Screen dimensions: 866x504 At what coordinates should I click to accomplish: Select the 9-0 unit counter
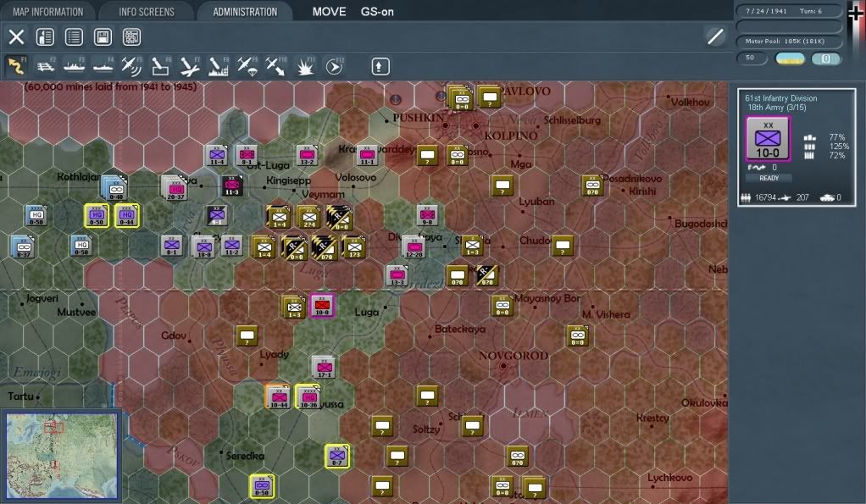(x=427, y=215)
